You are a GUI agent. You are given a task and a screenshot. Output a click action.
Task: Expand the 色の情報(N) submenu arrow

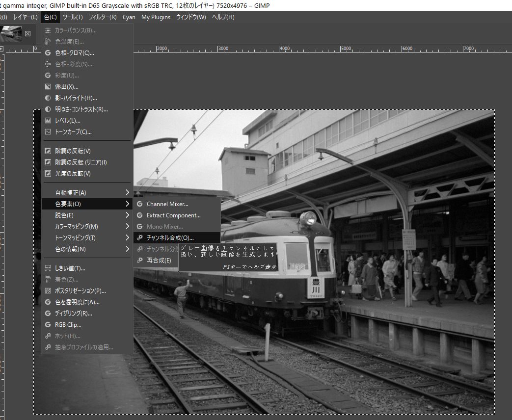click(x=127, y=249)
